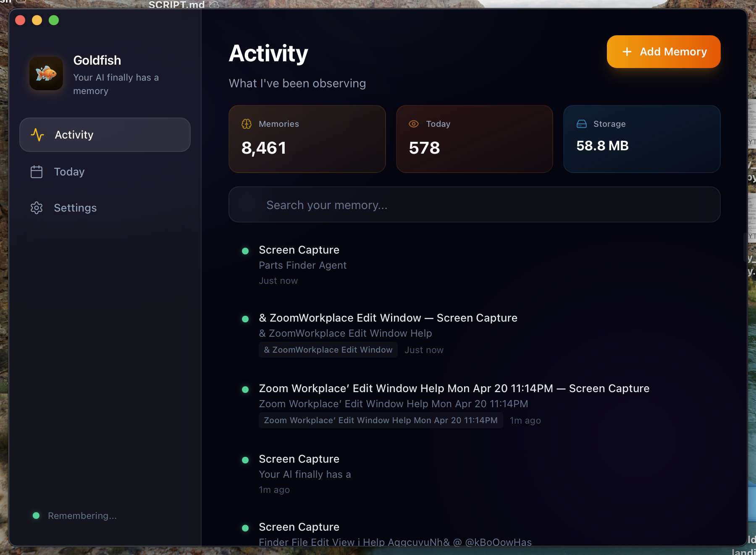Click the Add Memory button
Viewport: 756px width, 555px height.
point(664,52)
